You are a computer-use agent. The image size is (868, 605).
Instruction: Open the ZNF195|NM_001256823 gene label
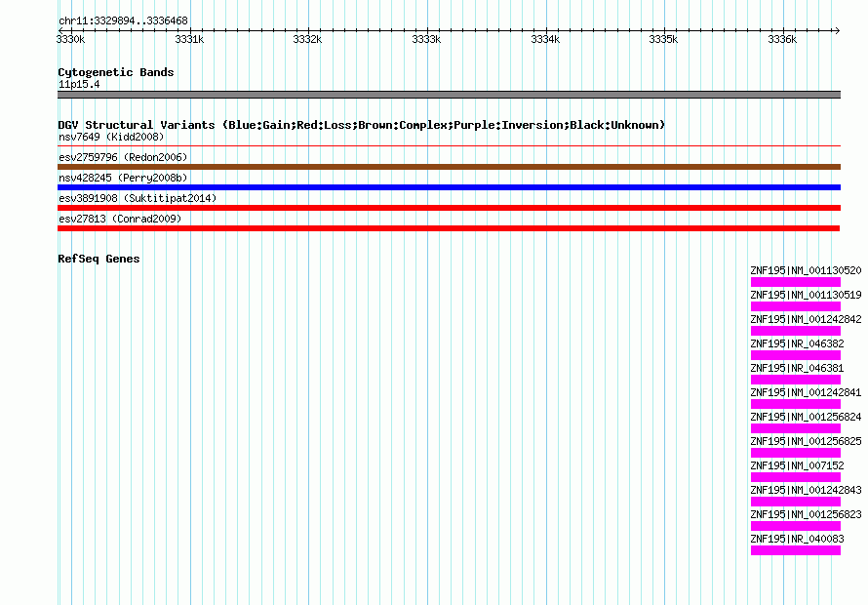[806, 514]
